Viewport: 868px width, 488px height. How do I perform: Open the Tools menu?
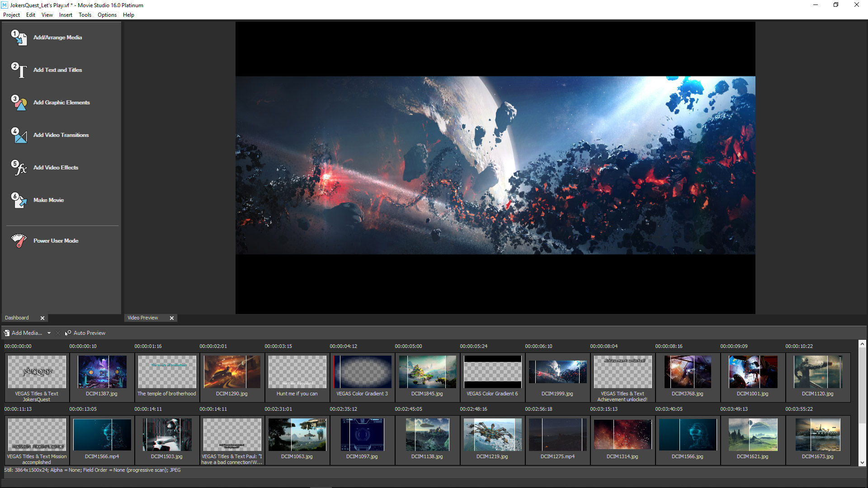(x=85, y=15)
